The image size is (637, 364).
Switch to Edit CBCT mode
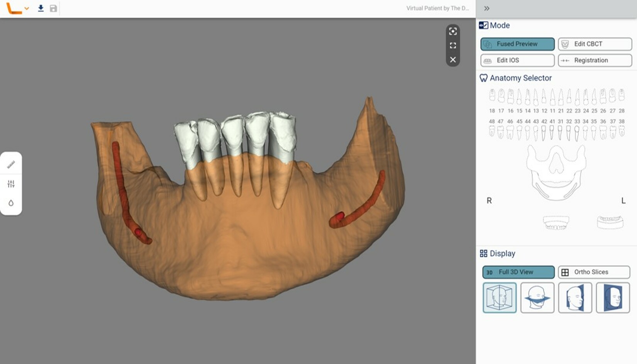[x=595, y=44]
